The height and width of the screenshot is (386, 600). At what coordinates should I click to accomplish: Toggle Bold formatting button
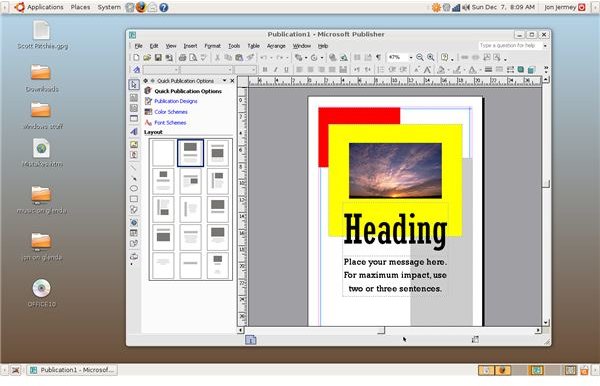(x=265, y=70)
